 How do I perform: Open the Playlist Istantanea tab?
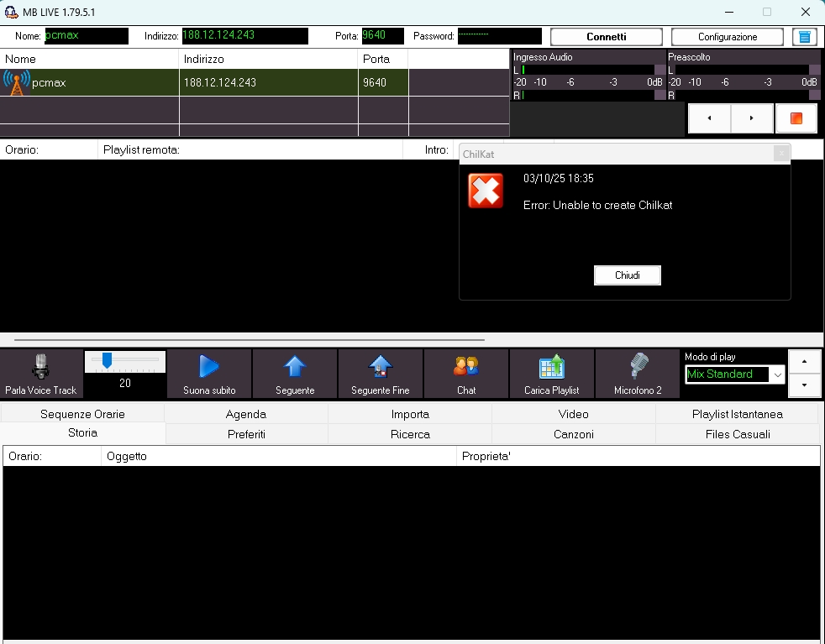(737, 414)
